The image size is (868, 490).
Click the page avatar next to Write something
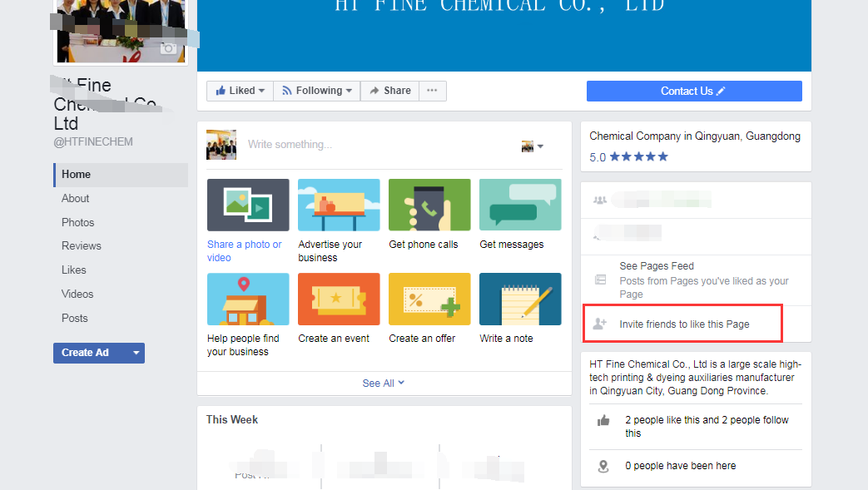221,145
